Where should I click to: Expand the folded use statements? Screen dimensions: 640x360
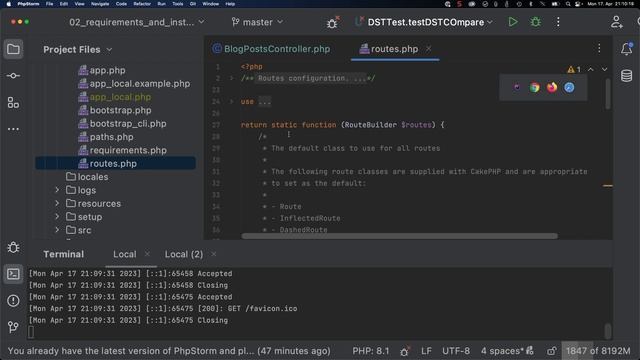pos(231,101)
